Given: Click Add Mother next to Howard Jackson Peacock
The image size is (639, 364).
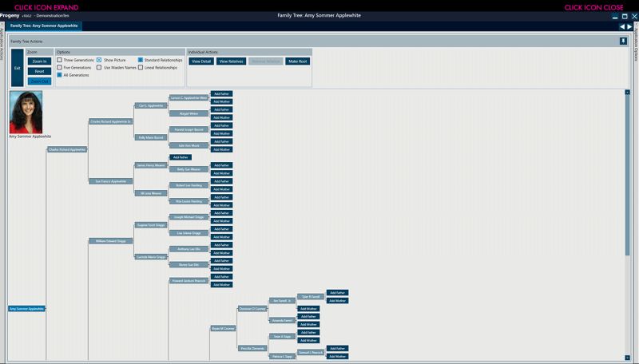Looking at the screenshot, I should point(222,285).
